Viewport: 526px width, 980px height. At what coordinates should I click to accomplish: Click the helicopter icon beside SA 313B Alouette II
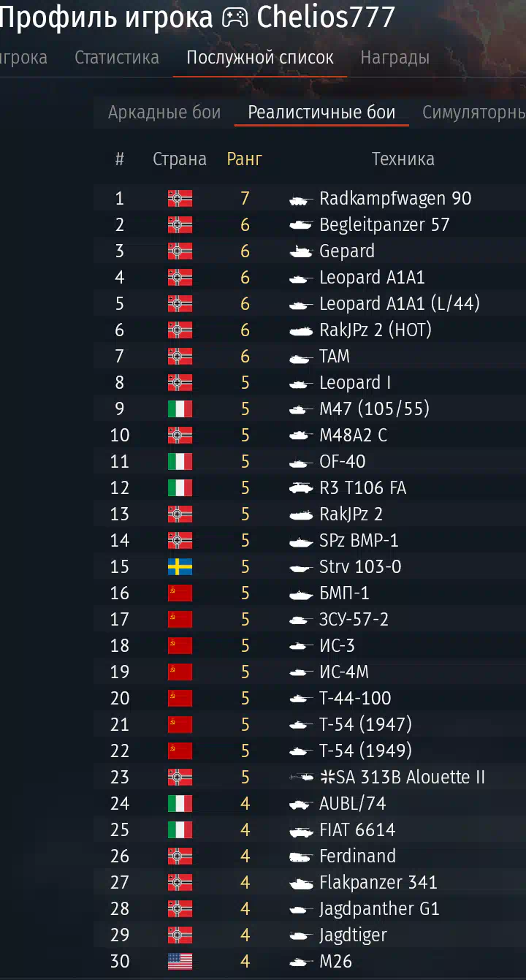pyautogui.click(x=302, y=778)
